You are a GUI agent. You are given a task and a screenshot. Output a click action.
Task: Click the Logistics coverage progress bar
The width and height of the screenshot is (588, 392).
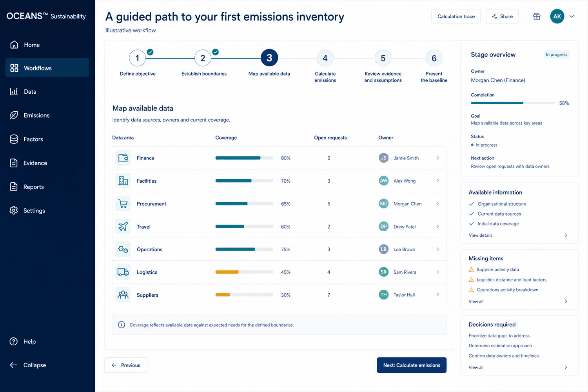point(244,272)
